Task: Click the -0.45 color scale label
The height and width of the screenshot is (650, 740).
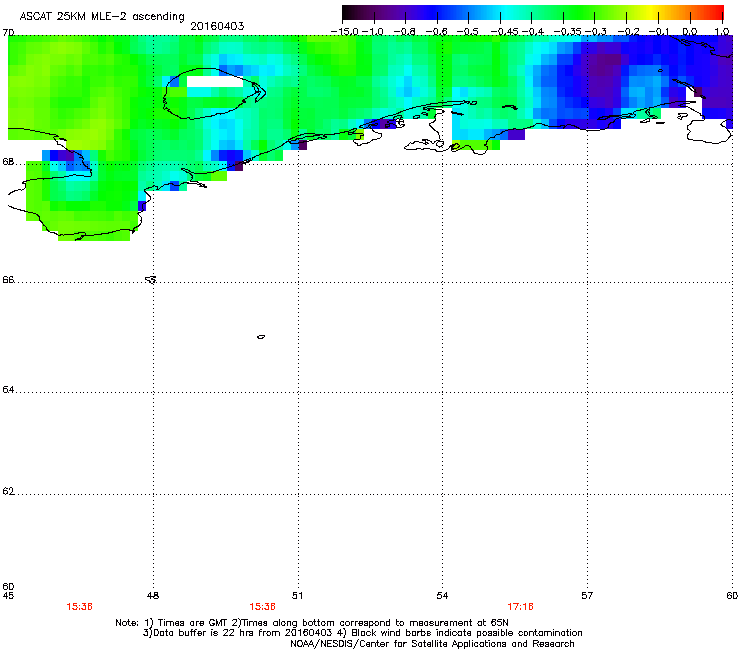Action: (x=505, y=32)
